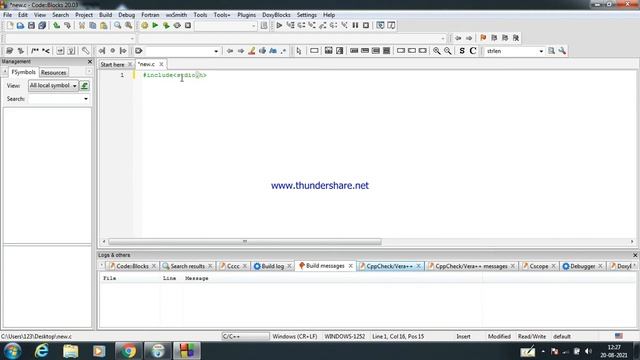Click the editor horizontal scrollbar thumb
The height and width of the screenshot is (360, 640).
click(245, 242)
